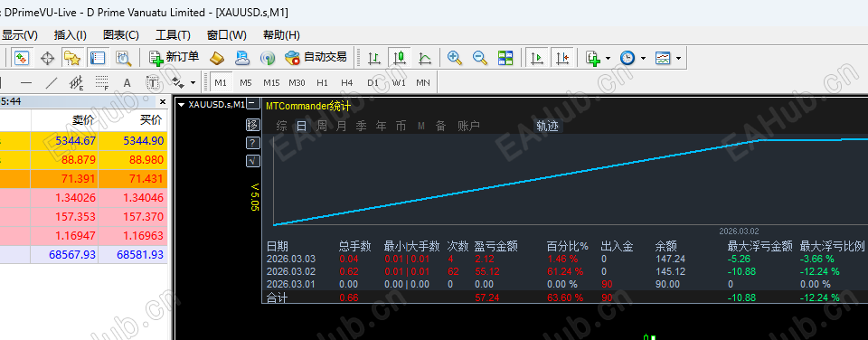
Task: Select the trendline drawing tool
Action: 51,83
